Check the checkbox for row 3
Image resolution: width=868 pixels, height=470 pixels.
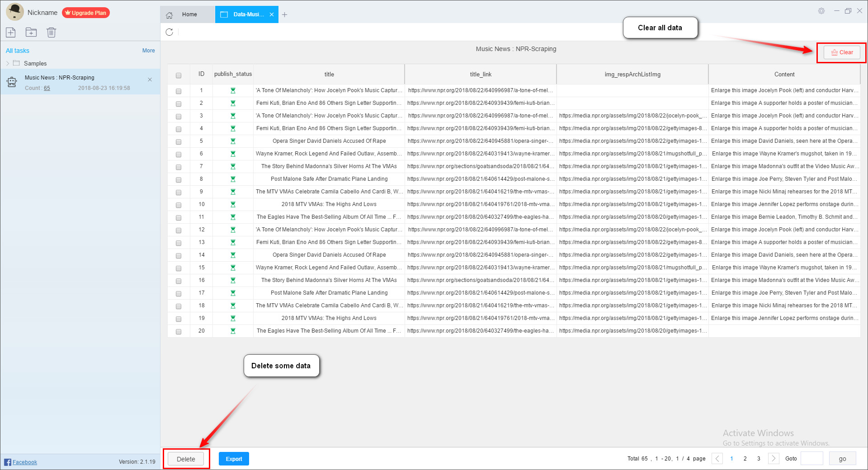click(x=179, y=117)
